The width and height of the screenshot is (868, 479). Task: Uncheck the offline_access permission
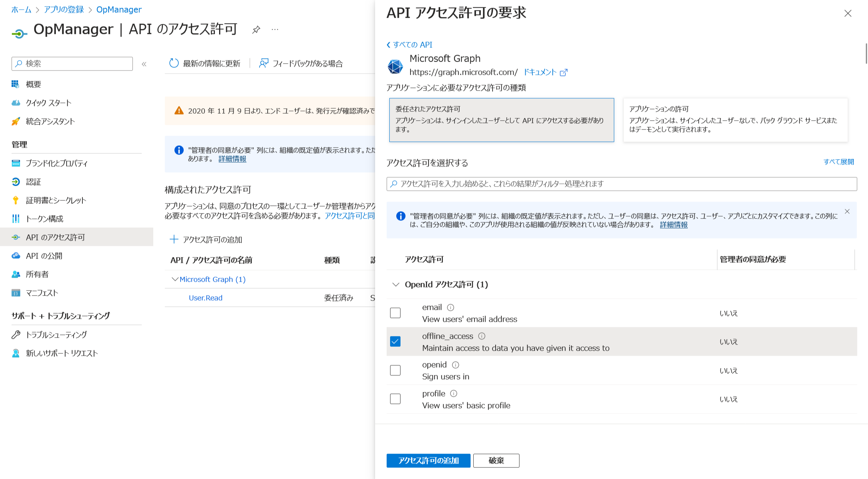(x=395, y=341)
